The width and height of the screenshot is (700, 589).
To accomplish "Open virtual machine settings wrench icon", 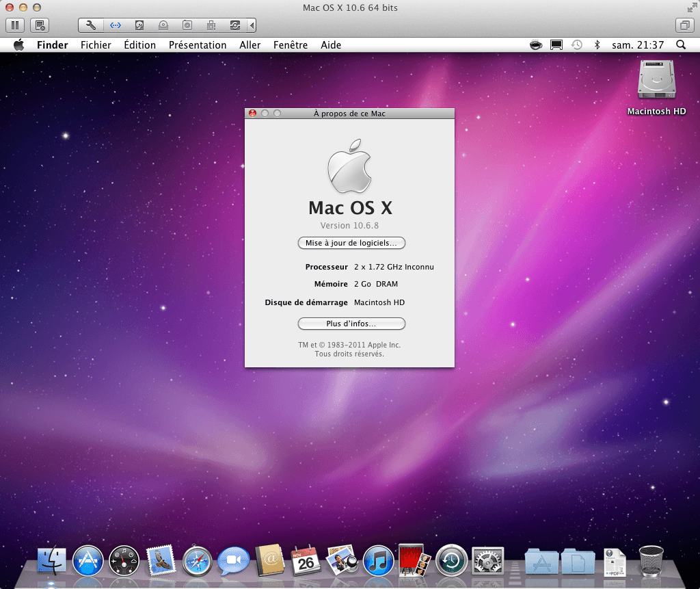I will (91, 25).
